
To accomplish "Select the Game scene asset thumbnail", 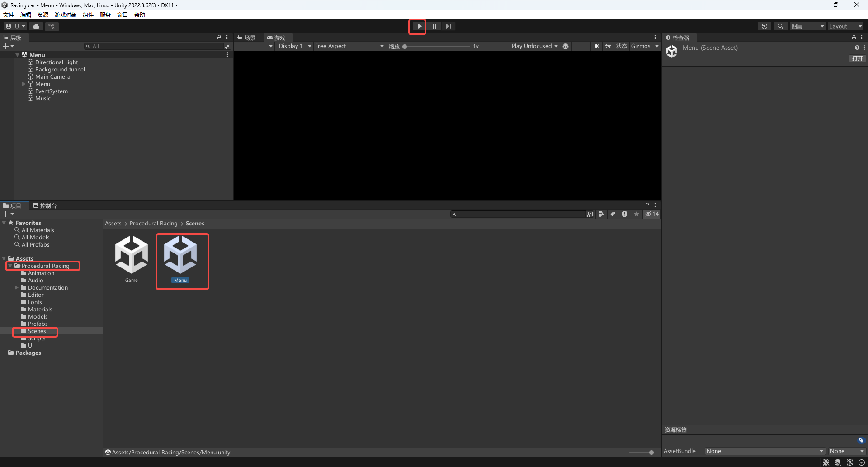I will coord(131,259).
